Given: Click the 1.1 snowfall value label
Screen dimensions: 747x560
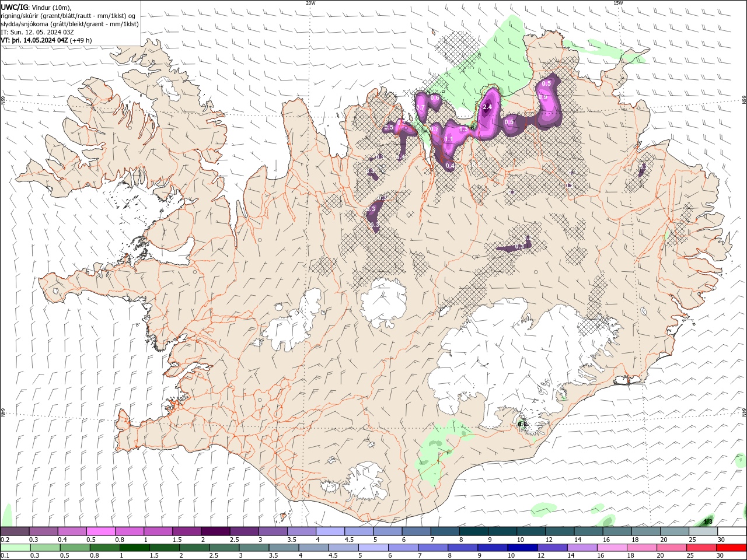Looking at the screenshot, I should (x=449, y=139).
